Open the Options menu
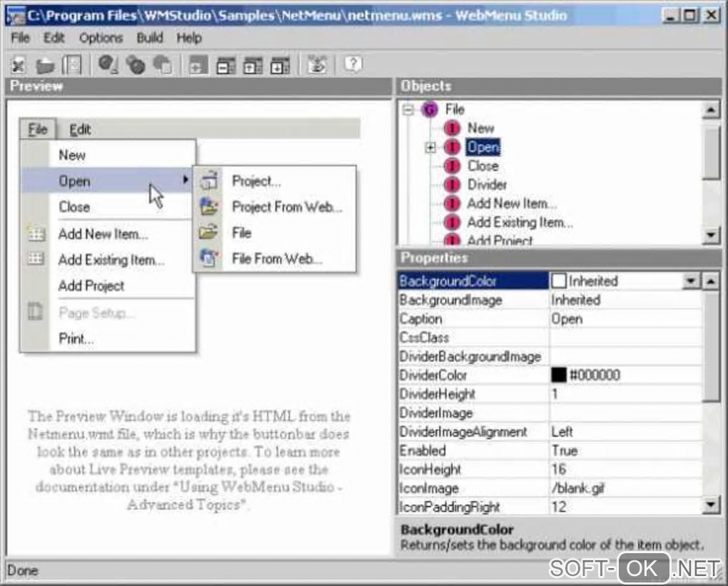Screen dimensions: 728x586 101,38
